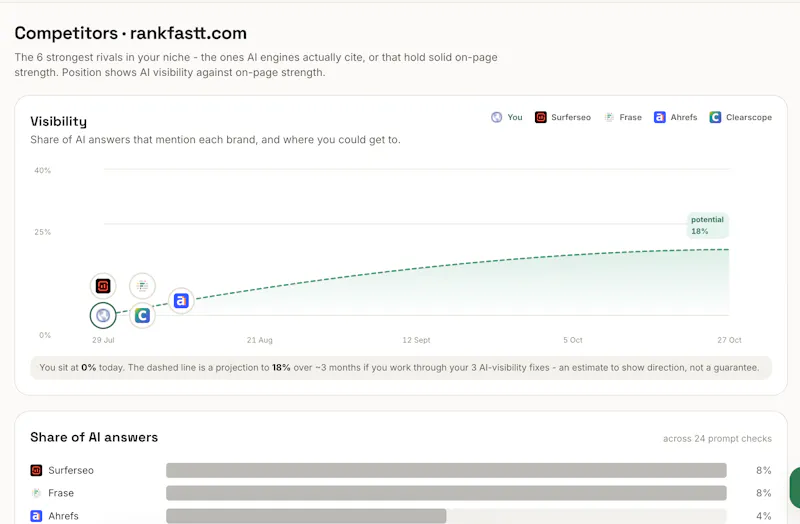Image resolution: width=800 pixels, height=524 pixels.
Task: Click the Surferseo marker on the visibility chart
Action: [x=103, y=286]
